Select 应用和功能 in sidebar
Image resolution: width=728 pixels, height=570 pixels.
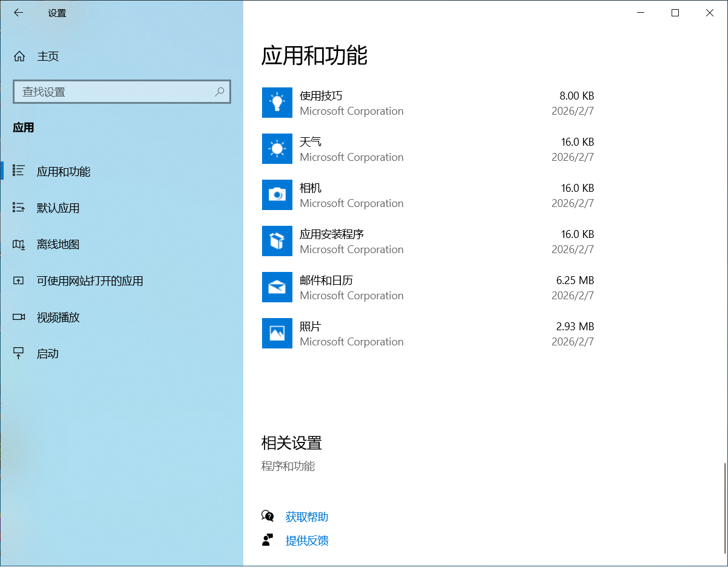coord(63,172)
